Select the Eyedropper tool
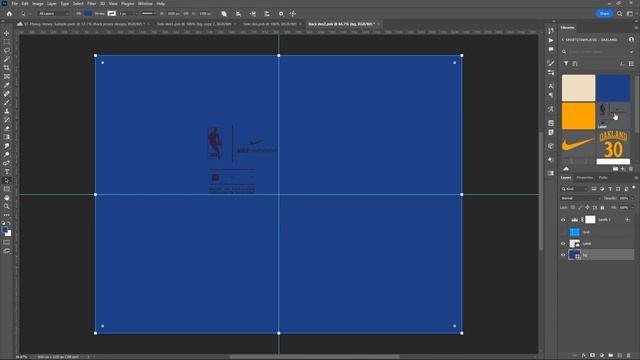640x360 pixels. [7, 85]
